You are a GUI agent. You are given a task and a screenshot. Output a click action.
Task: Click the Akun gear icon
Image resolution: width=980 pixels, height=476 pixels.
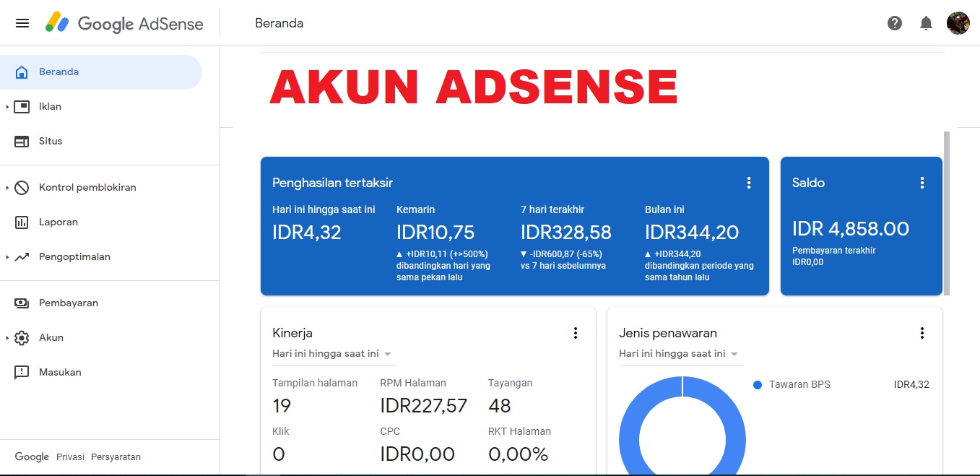tap(22, 338)
